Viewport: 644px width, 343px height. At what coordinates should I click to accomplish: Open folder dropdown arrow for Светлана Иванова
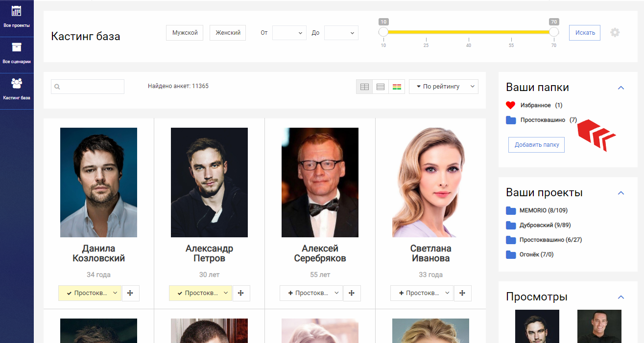[x=448, y=293]
